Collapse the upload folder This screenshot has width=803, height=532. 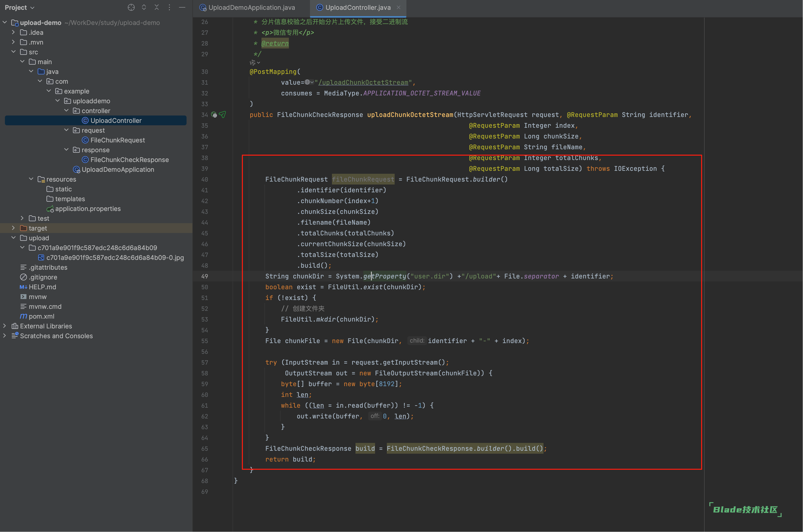(13, 238)
